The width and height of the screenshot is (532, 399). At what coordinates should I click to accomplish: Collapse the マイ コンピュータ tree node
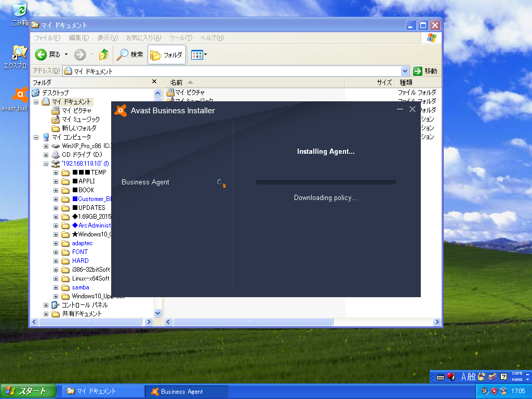click(x=36, y=137)
